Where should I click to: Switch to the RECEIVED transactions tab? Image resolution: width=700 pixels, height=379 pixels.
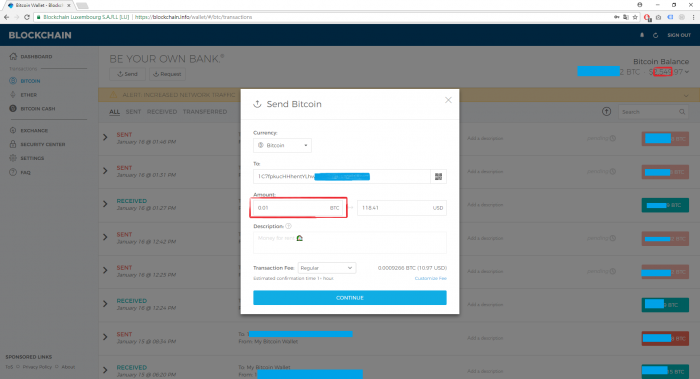tap(162, 112)
